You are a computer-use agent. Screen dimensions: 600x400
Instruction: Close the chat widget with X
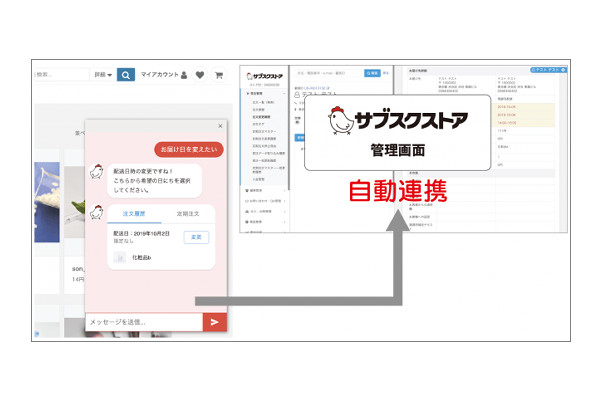click(x=220, y=126)
